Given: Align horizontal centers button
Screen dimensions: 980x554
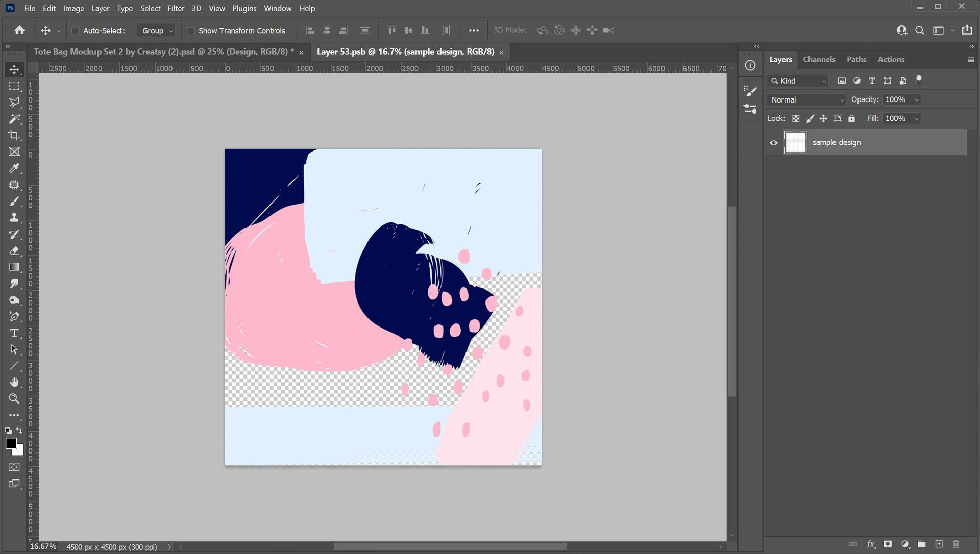Looking at the screenshot, I should pos(327,30).
